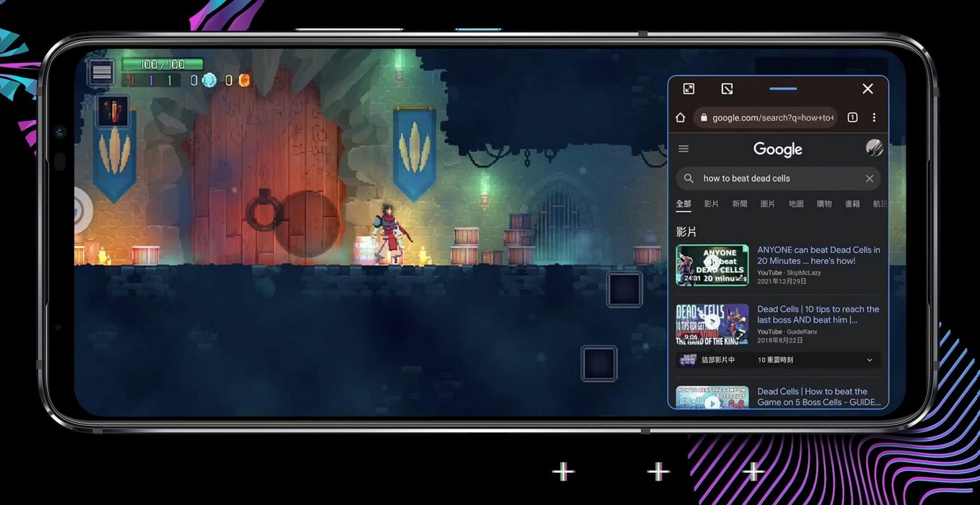The image size is (980, 505).
Task: Select the 影片 search tab
Action: tap(711, 204)
